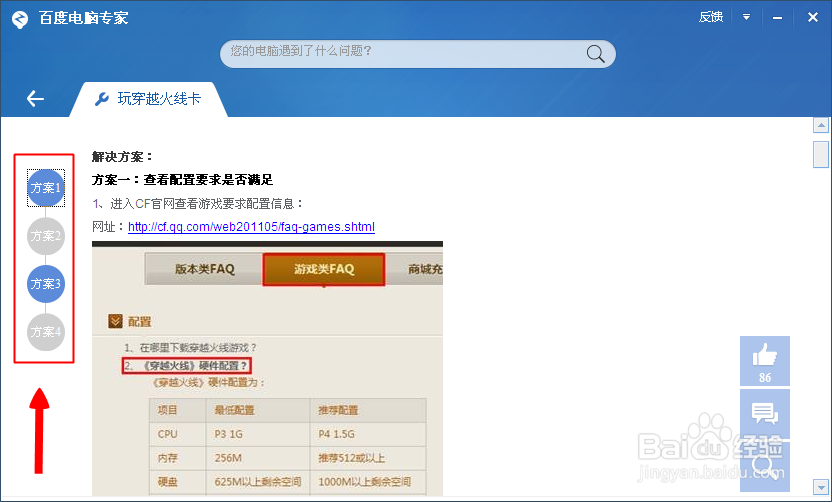Jump to 方案4 step circle
The image size is (832, 502).
[46, 332]
